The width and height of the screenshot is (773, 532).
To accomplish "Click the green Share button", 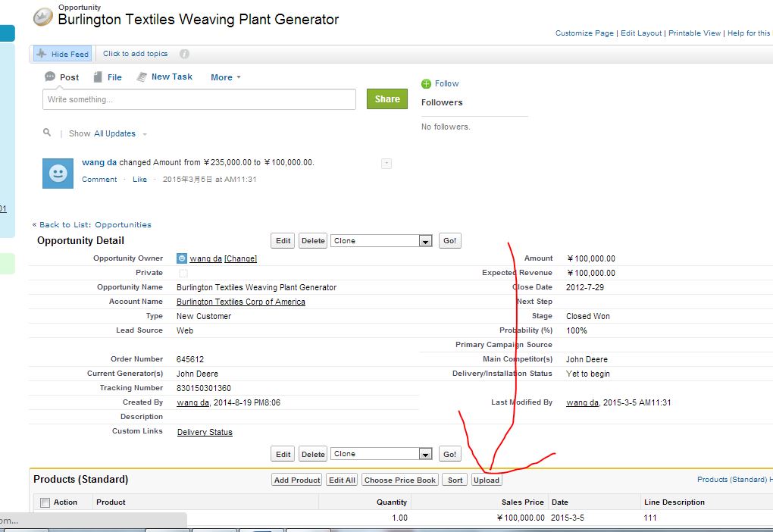I will (387, 99).
